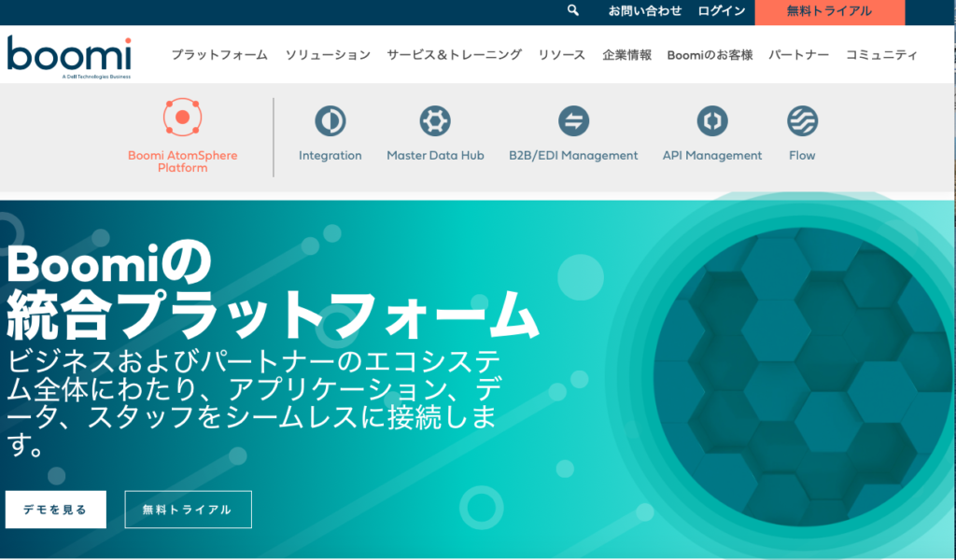Click the Master Data Hub text label

pos(435,155)
